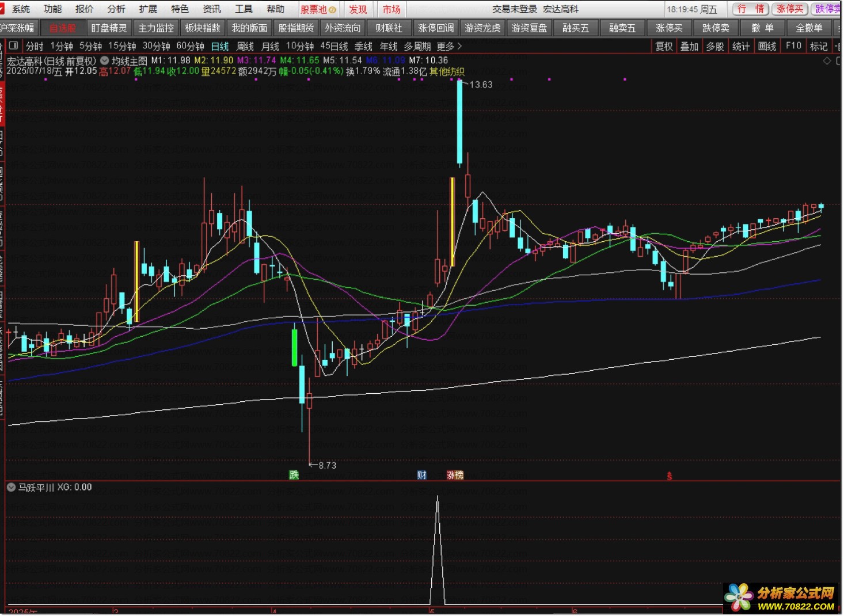Viewport: 844px width, 616px height.
Task: Open the 分析 menu
Action: tap(116, 9)
